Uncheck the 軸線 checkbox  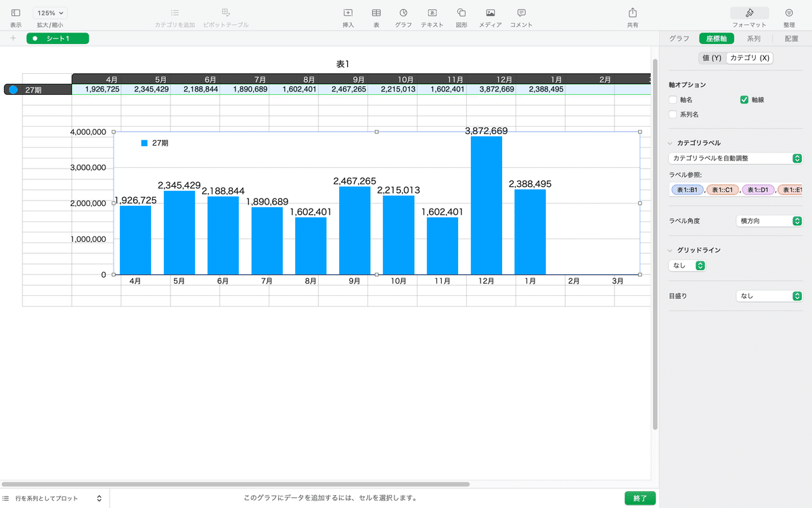(x=744, y=100)
